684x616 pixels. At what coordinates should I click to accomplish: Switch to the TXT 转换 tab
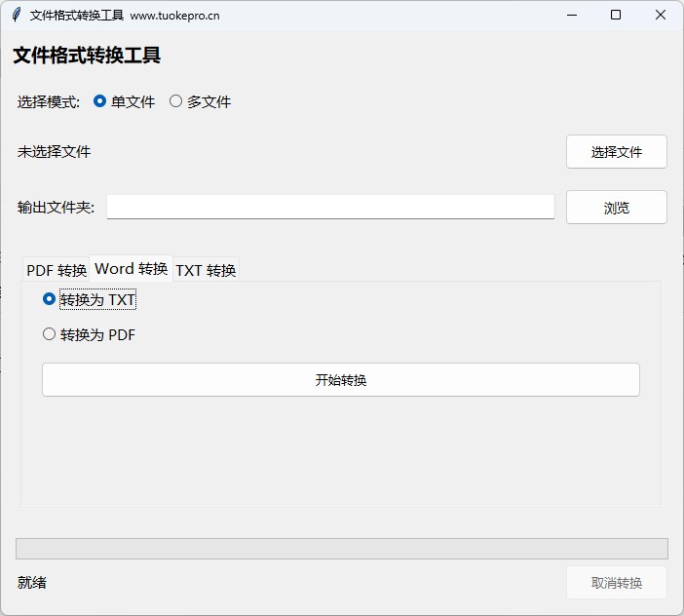point(206,270)
